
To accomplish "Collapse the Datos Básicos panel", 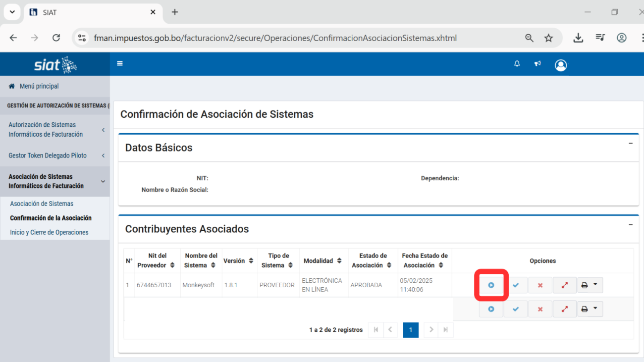I will point(631,143).
